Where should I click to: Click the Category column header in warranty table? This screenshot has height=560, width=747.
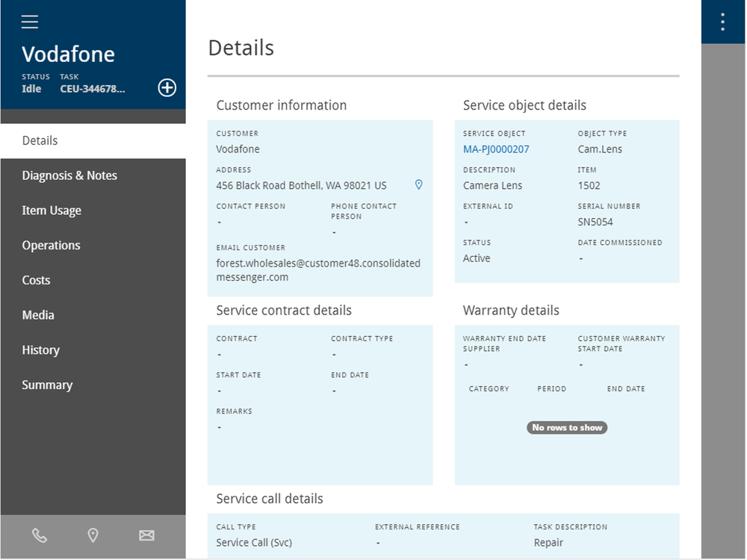point(489,389)
